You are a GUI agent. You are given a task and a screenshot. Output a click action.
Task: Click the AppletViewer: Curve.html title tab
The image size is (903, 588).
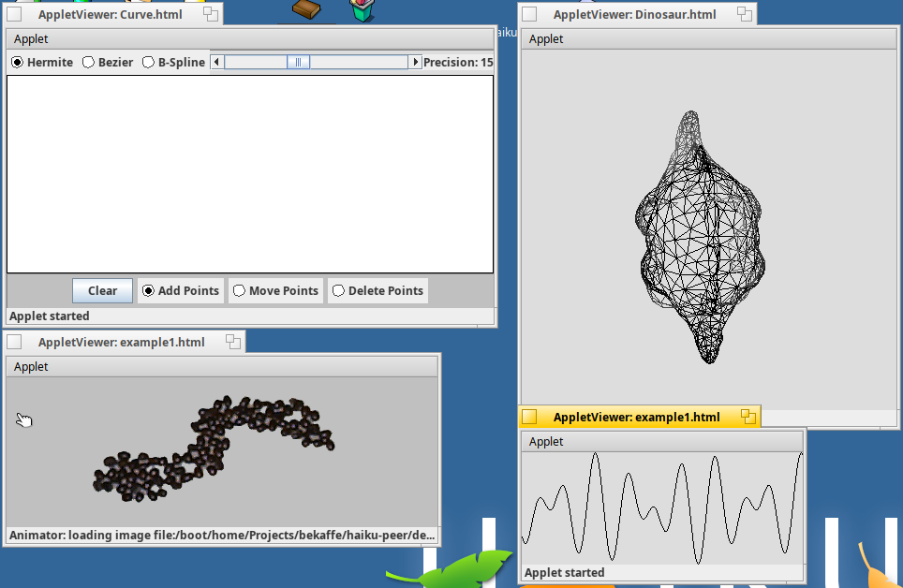(x=111, y=14)
